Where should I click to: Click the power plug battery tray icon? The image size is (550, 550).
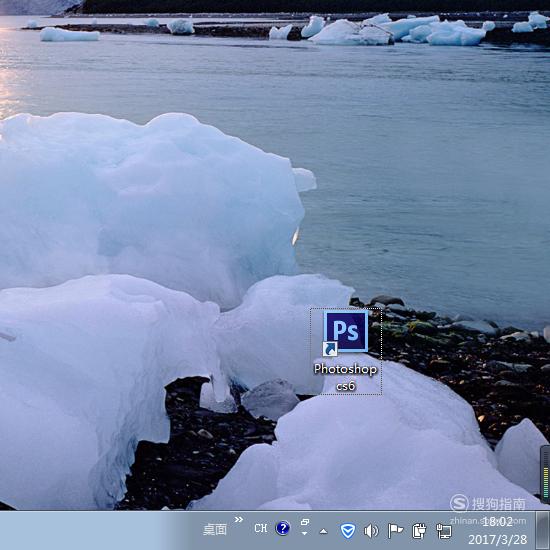click(x=419, y=531)
